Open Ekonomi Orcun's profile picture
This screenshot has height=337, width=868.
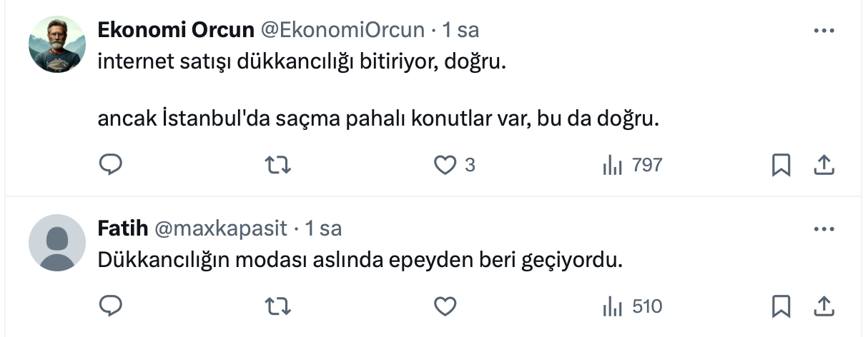point(57,44)
